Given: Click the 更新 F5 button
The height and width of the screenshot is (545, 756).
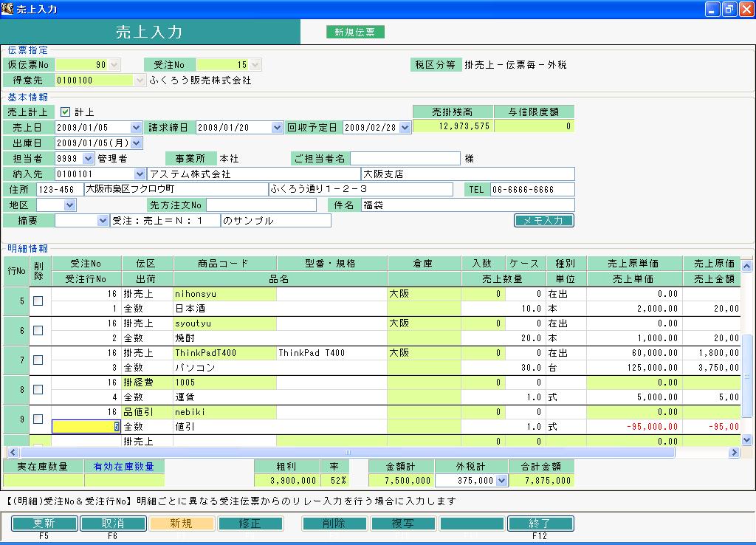Looking at the screenshot, I should pos(44,524).
